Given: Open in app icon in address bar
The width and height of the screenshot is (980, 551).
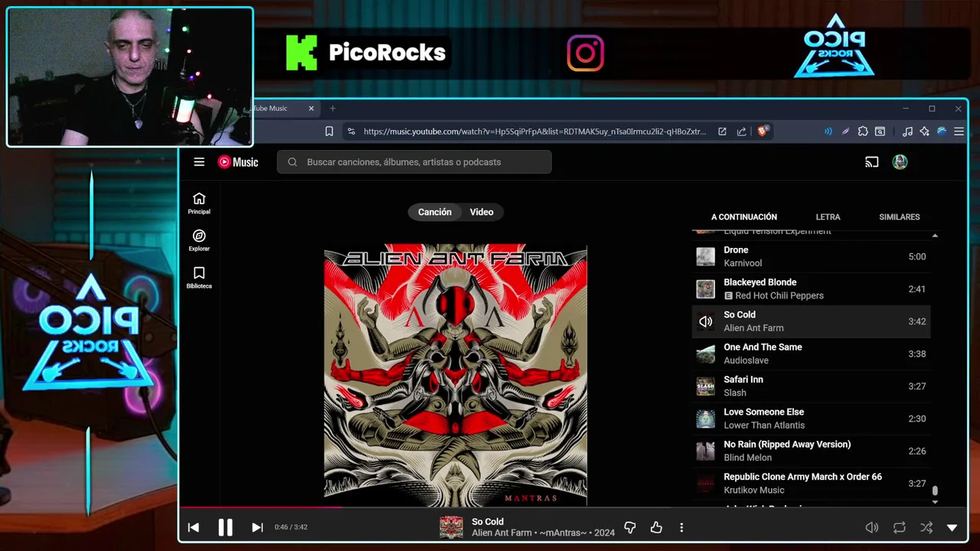Looking at the screenshot, I should (722, 132).
